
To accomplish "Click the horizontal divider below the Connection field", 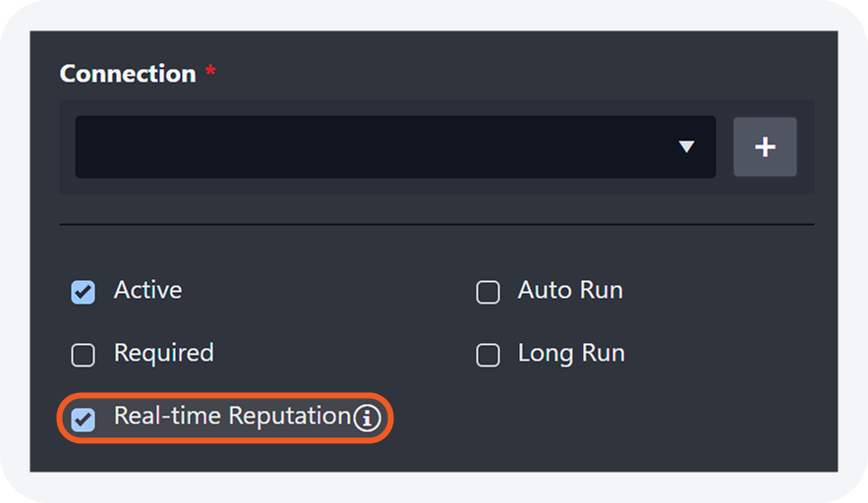I will tap(436, 224).
